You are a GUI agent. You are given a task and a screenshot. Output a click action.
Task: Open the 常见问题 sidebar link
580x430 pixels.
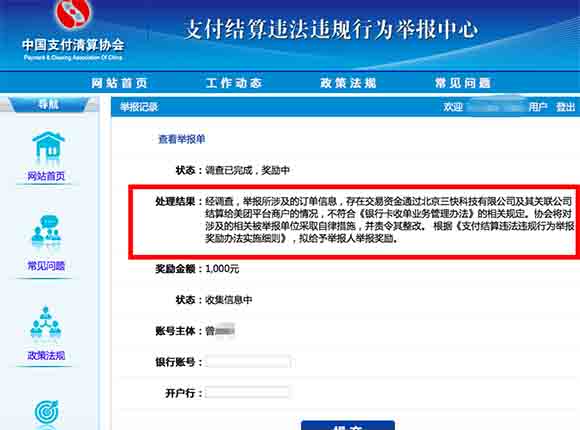click(x=46, y=266)
